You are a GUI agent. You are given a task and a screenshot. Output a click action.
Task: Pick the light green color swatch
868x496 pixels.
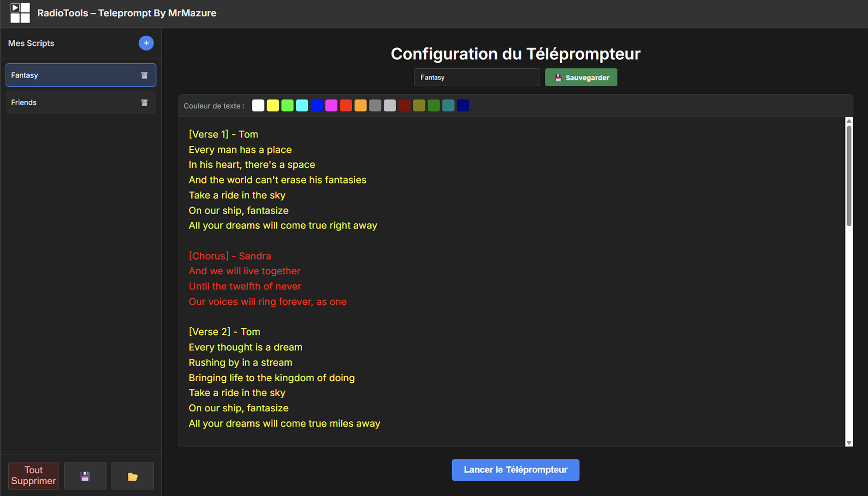(287, 106)
